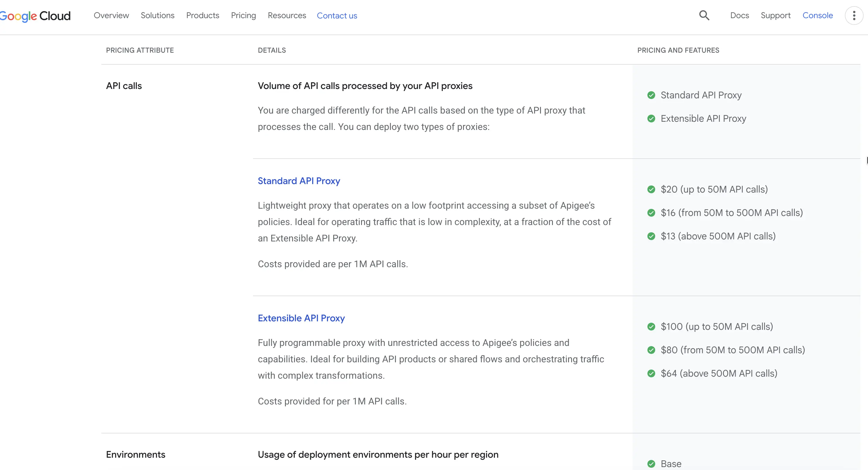Click check icon beside $13 pricing tier
The image size is (868, 470).
651,236
